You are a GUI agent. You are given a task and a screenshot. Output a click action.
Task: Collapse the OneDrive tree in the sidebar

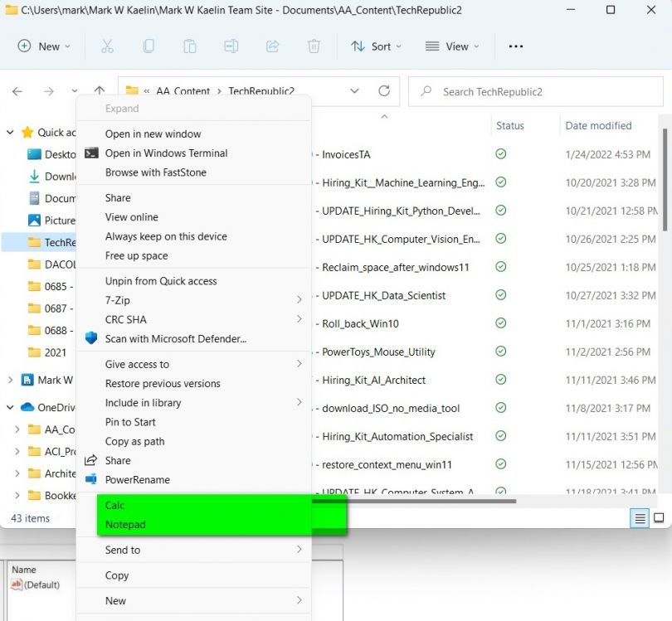pos(8,406)
